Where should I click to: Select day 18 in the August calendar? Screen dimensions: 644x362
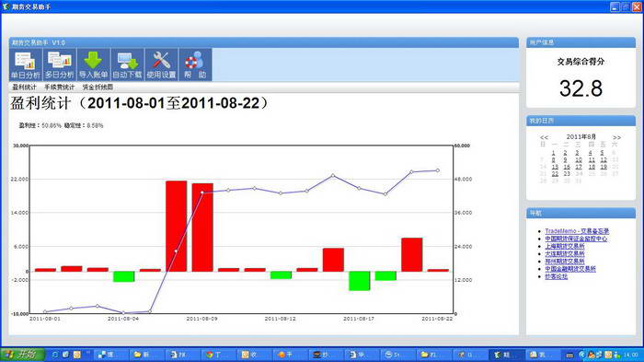click(x=592, y=167)
